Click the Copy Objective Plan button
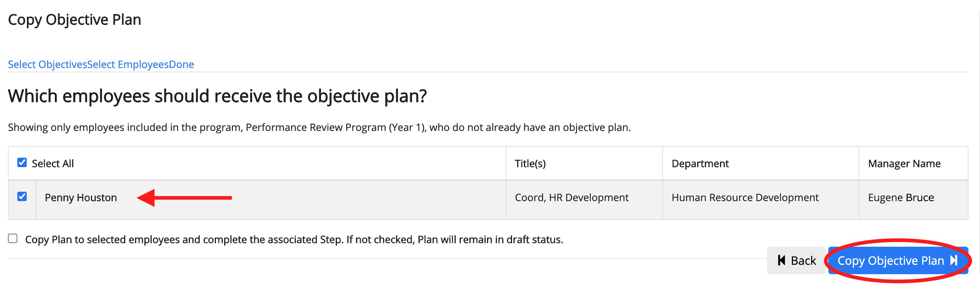The height and width of the screenshot is (293, 980). [x=898, y=260]
